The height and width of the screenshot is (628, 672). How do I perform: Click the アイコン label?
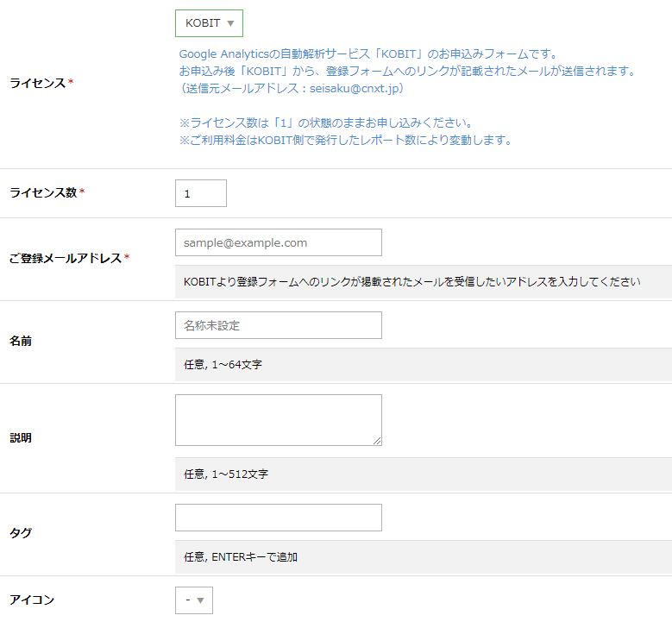pyautogui.click(x=32, y=600)
